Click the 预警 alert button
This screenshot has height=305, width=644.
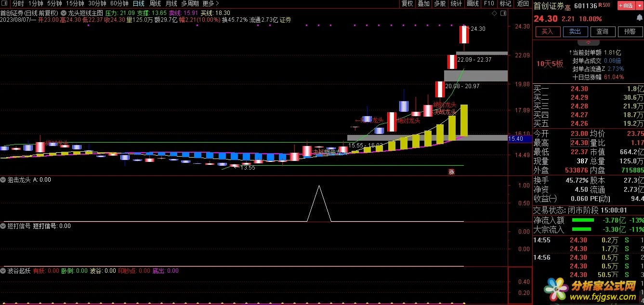click(x=630, y=32)
